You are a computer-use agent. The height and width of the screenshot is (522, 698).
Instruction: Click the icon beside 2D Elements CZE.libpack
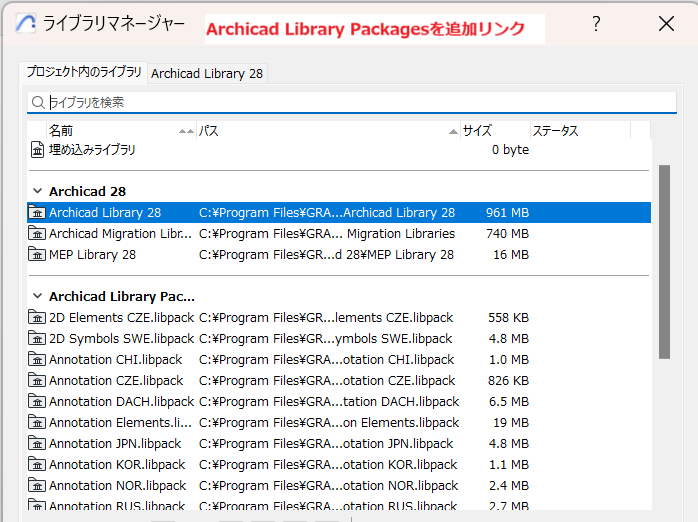[37, 318]
